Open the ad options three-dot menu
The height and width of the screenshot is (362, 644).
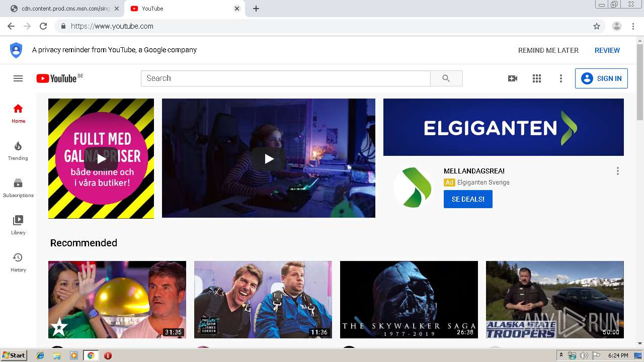click(x=618, y=171)
